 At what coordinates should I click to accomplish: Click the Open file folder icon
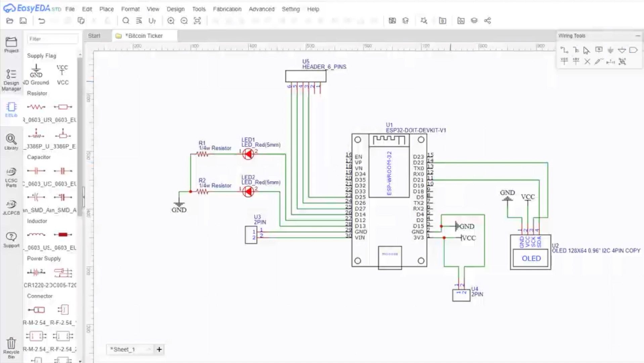coord(10,21)
